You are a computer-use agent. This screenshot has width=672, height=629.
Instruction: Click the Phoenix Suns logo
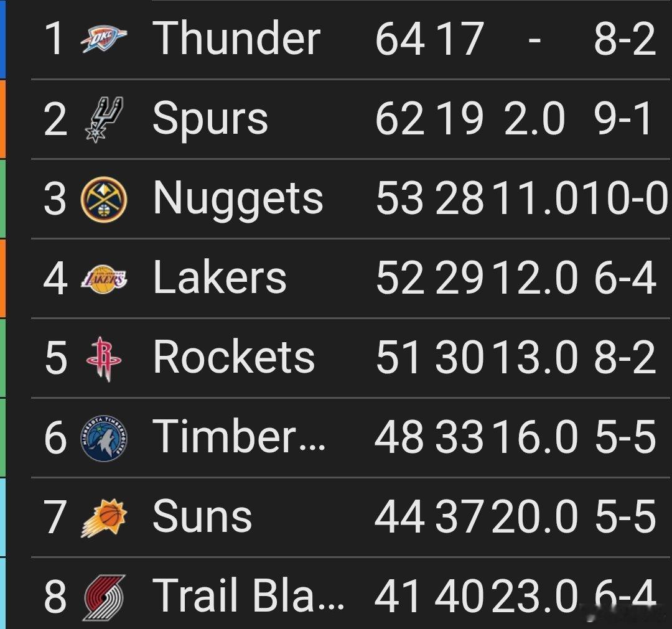[x=104, y=518]
